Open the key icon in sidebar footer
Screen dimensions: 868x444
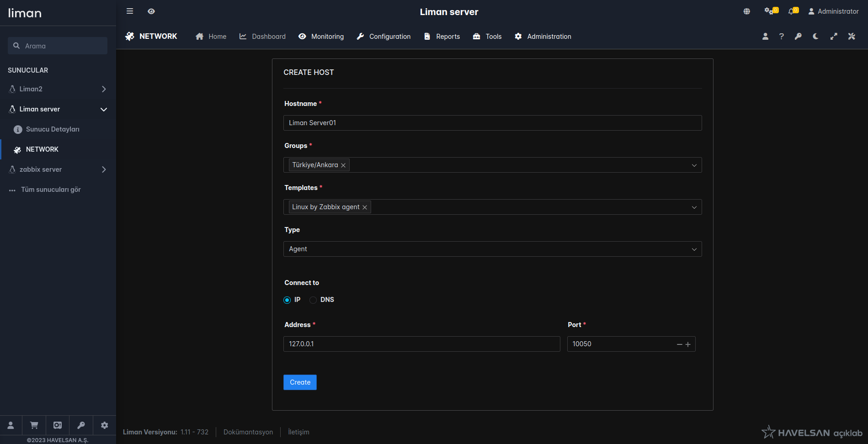[81, 425]
